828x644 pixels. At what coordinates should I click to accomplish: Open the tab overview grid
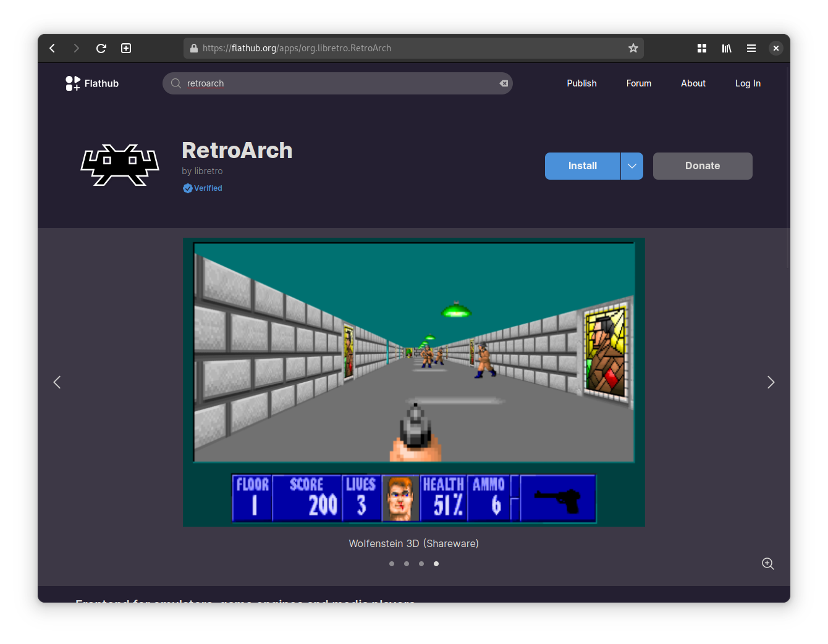(x=702, y=48)
